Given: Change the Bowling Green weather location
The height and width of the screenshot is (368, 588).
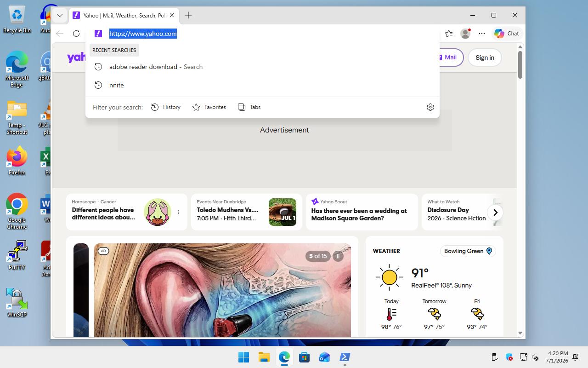Looking at the screenshot, I should (x=468, y=251).
